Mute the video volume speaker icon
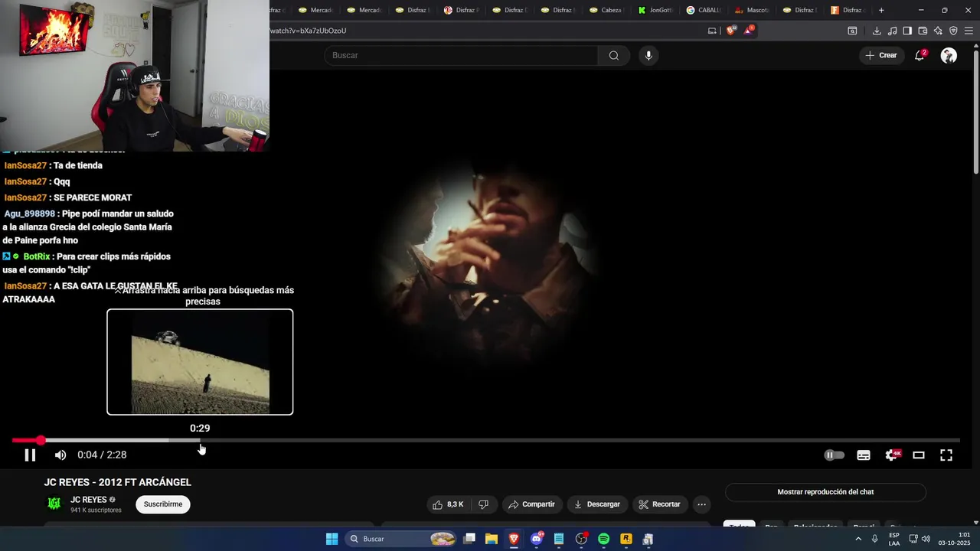The image size is (980, 551). pyautogui.click(x=60, y=455)
